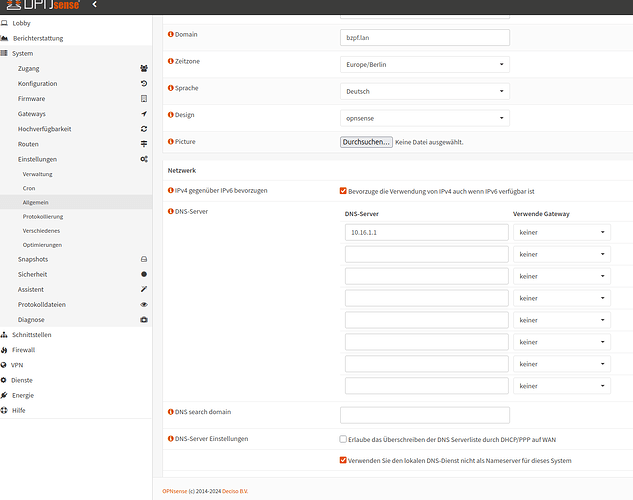Show help info icon for DNS search domain
This screenshot has width=633, height=500.
[x=171, y=412]
